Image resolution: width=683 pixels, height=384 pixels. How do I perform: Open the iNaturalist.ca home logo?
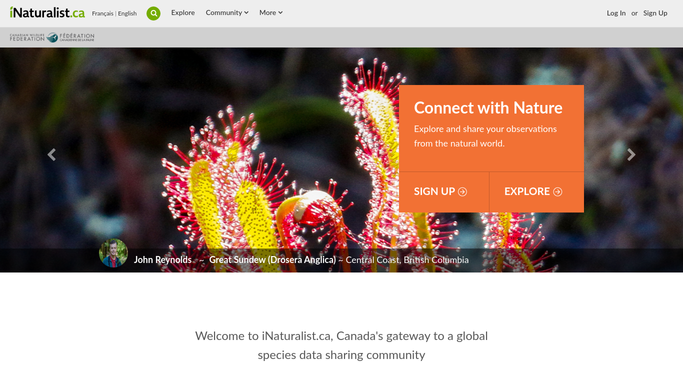click(x=47, y=13)
